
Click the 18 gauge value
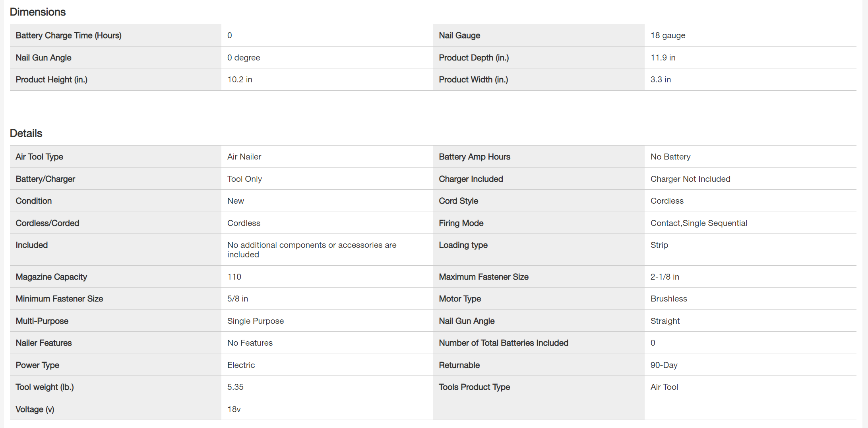pos(668,35)
